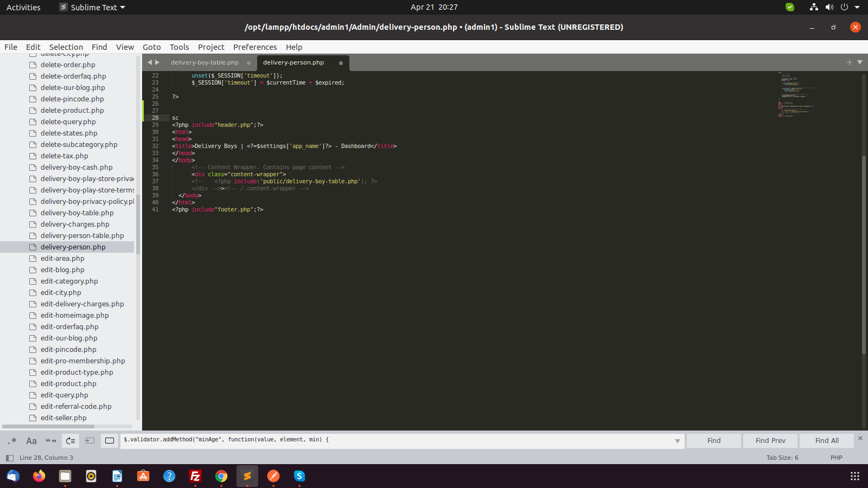Open edit-area.php in the sidebar
This screenshot has height=488, width=868.
pos(62,258)
